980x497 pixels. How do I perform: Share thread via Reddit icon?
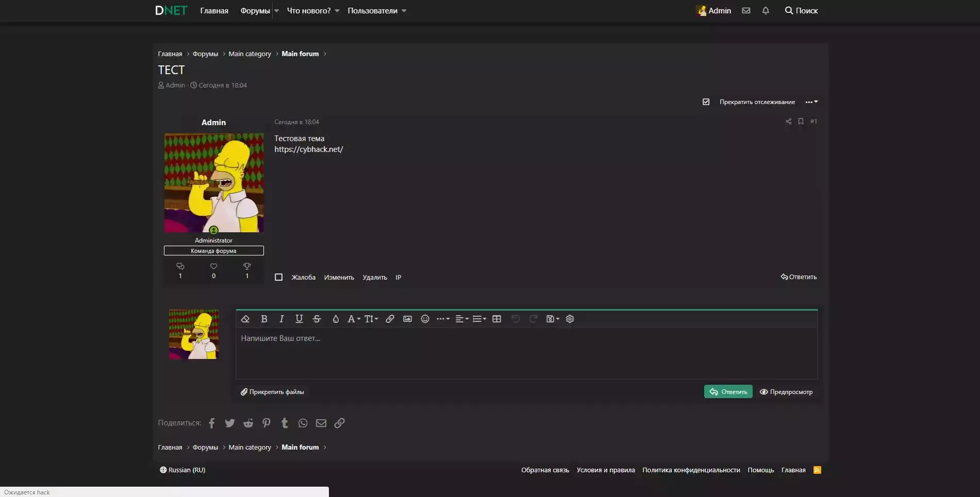[x=248, y=423]
